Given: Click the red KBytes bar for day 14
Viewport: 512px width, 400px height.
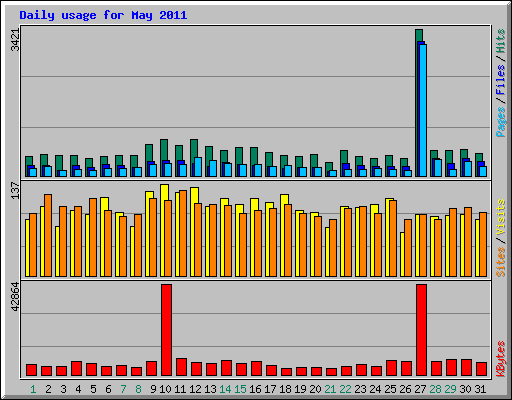Looking at the screenshot, I should tap(226, 368).
